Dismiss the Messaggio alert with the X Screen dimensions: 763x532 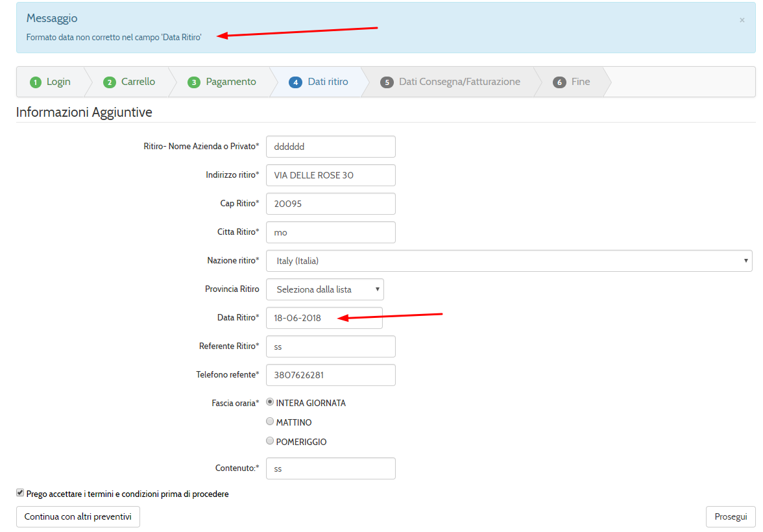(742, 20)
